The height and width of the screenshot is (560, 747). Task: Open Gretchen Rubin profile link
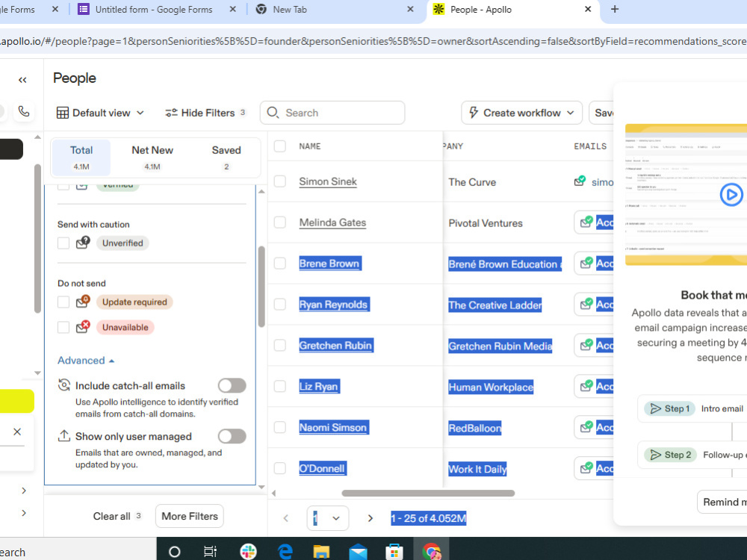(336, 345)
